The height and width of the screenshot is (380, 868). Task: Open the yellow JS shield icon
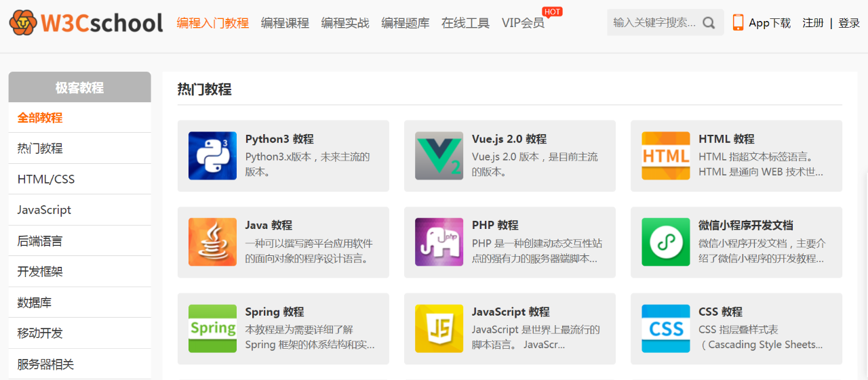tap(439, 329)
